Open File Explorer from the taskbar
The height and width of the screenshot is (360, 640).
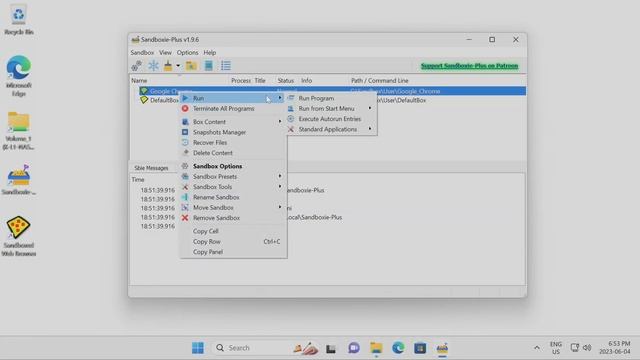(376, 348)
